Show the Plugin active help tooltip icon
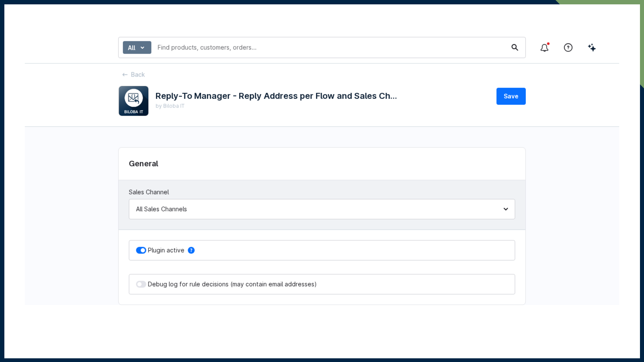 tap(191, 250)
